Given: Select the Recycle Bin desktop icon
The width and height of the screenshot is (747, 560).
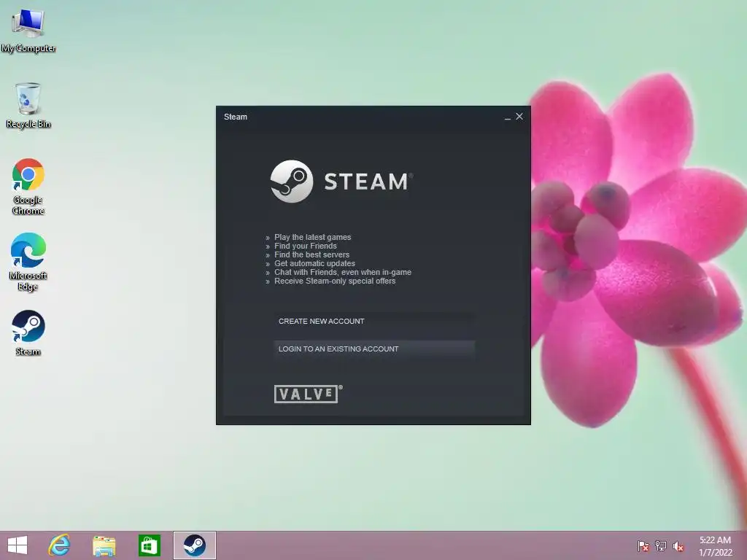Looking at the screenshot, I should point(28,105).
